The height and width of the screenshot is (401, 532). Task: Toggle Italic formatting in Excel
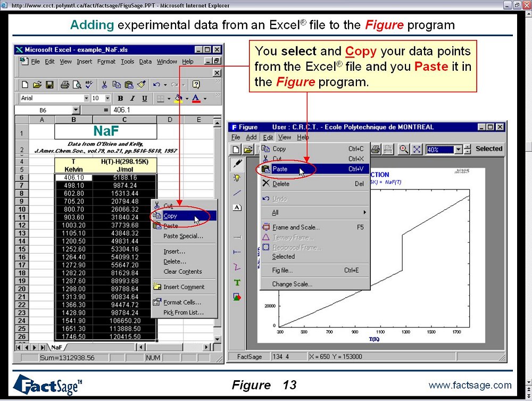click(x=132, y=99)
